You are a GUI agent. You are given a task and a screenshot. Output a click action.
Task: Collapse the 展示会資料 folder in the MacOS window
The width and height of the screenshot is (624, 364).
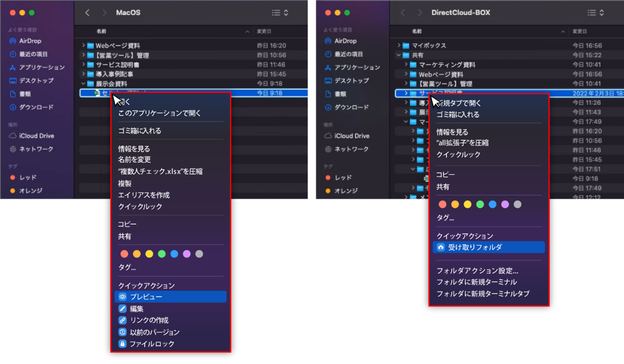click(84, 84)
